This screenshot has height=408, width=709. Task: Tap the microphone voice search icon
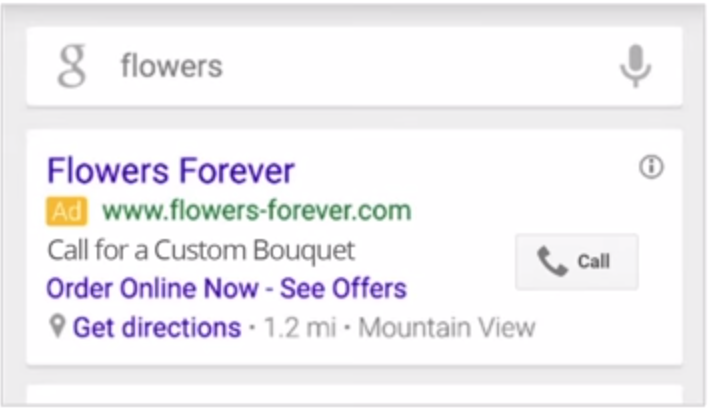point(635,67)
